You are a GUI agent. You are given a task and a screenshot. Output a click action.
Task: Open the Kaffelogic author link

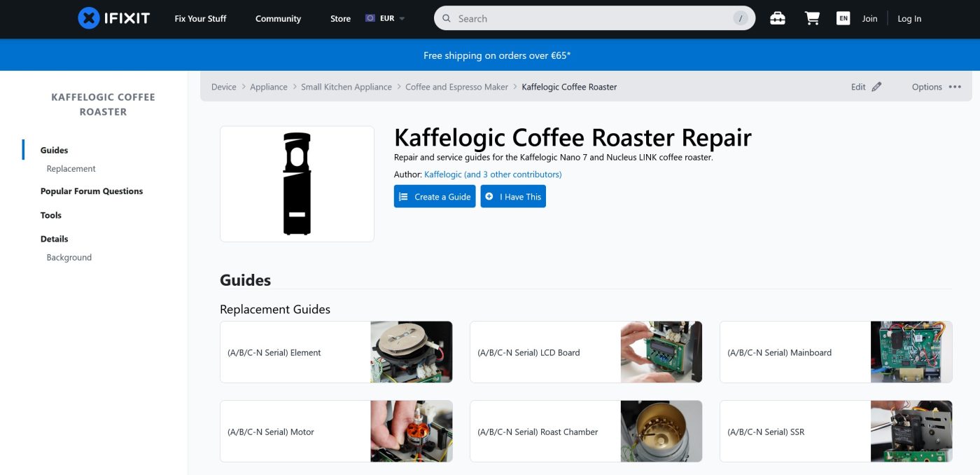pyautogui.click(x=442, y=174)
